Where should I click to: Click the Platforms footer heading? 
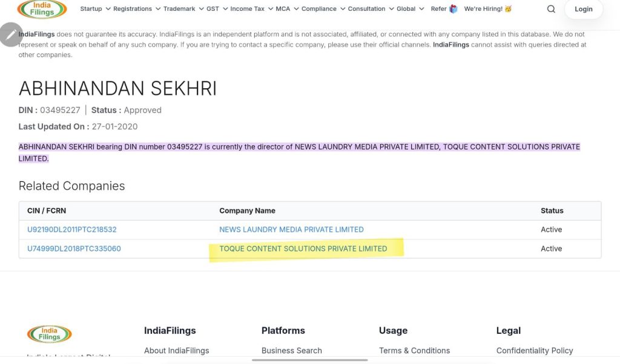click(x=283, y=331)
